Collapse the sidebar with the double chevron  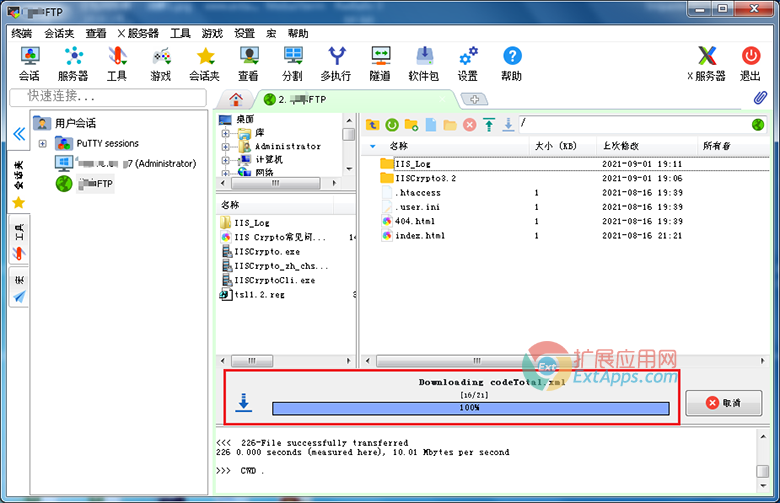19,133
